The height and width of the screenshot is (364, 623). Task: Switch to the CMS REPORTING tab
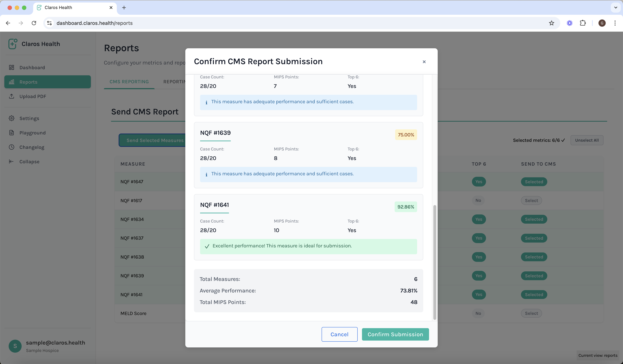[129, 82]
